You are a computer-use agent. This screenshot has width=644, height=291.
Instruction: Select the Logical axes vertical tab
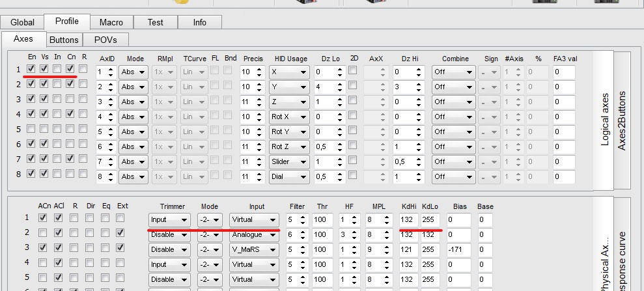coord(604,120)
